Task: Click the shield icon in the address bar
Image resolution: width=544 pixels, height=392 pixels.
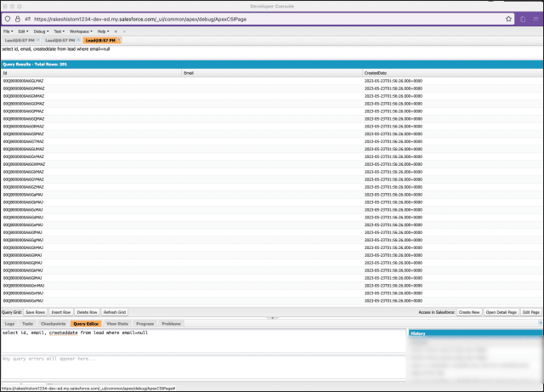Action: pyautogui.click(x=8, y=17)
